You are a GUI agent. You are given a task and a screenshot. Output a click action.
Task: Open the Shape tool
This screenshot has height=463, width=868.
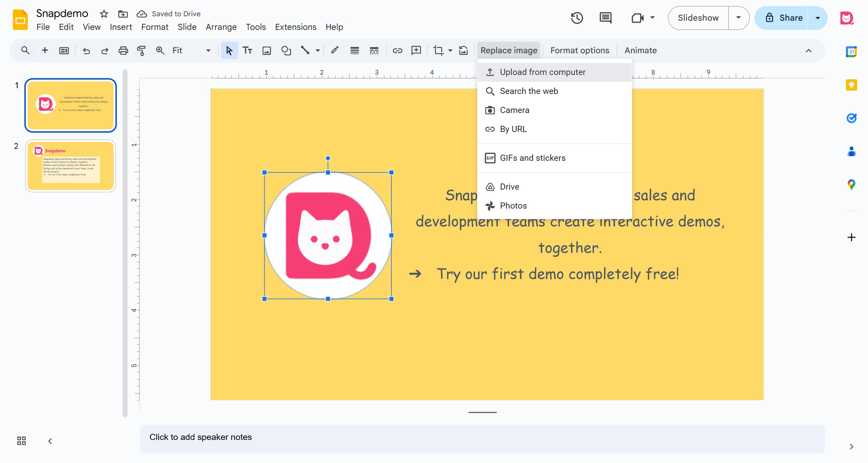[286, 51]
